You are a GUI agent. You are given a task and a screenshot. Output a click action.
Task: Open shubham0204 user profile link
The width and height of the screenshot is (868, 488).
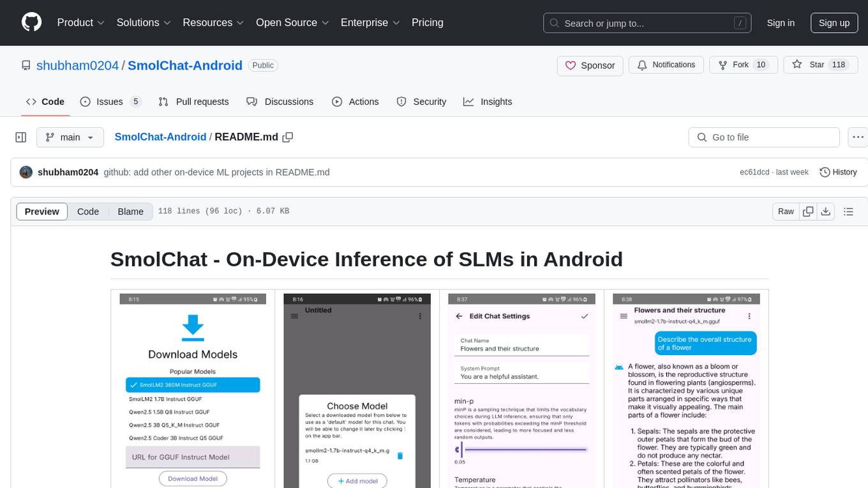click(78, 65)
